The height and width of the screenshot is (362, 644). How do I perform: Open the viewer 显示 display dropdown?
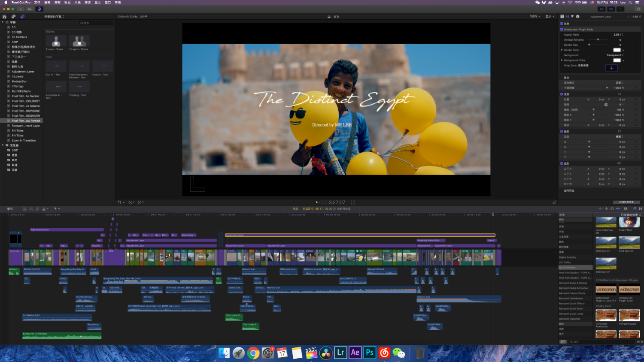click(x=550, y=17)
